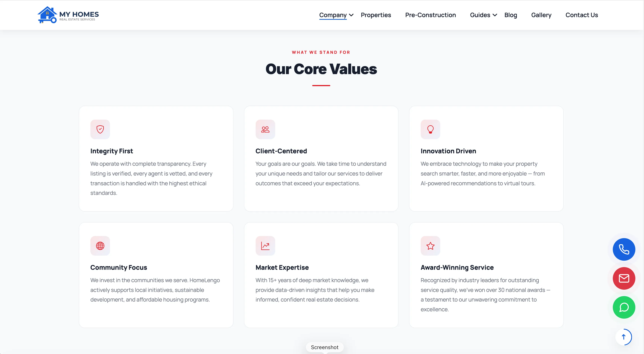Click the Integrity First shield icon
The image size is (644, 354).
tap(100, 129)
